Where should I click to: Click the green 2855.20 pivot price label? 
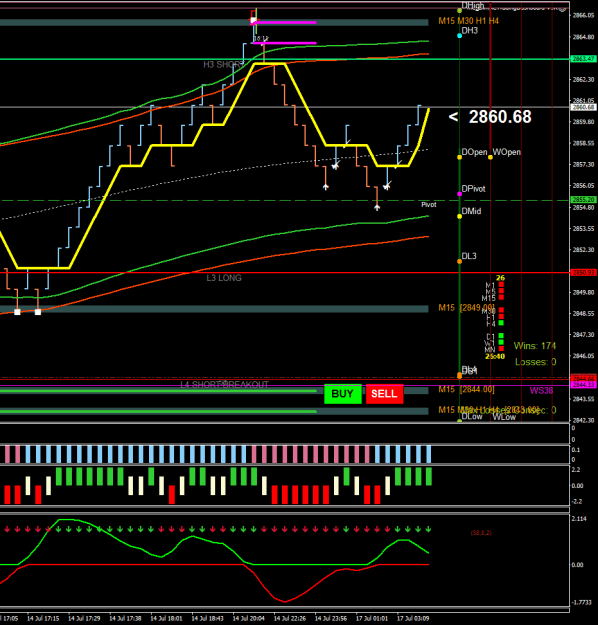583,200
